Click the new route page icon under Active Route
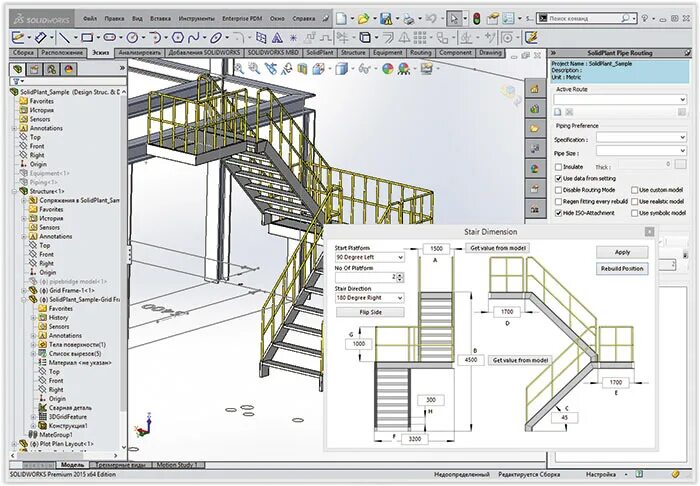 coord(558,112)
